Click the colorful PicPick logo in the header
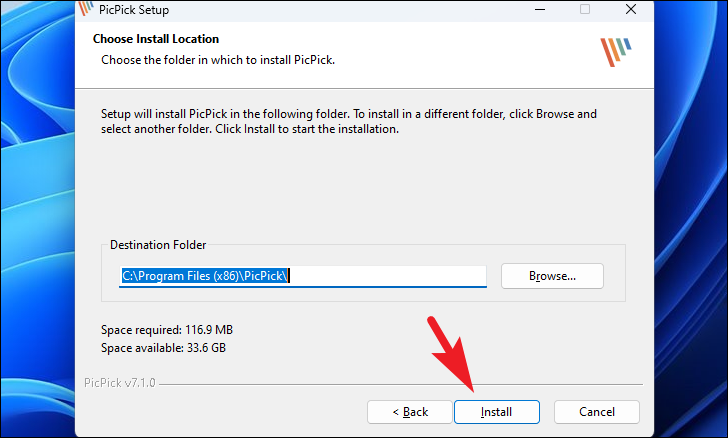728x438 pixels. (616, 52)
